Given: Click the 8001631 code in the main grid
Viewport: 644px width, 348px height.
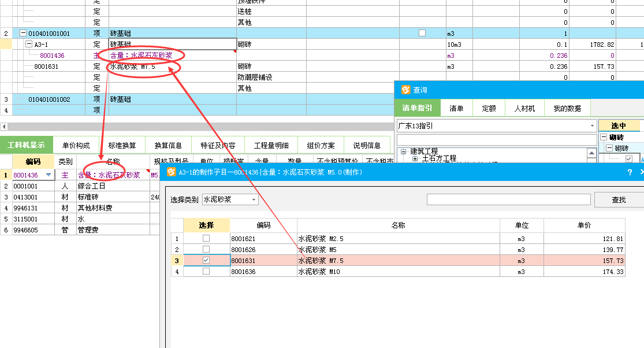Looking at the screenshot, I should pos(46,66).
